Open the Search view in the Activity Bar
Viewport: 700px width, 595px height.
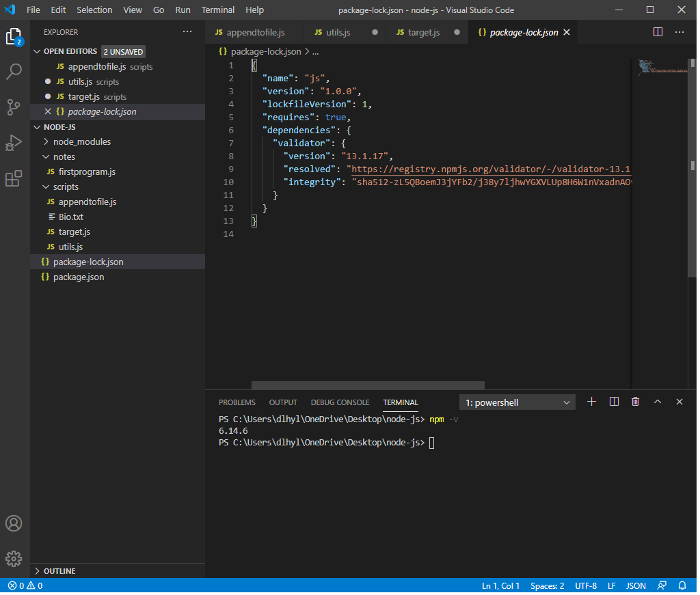click(x=14, y=71)
